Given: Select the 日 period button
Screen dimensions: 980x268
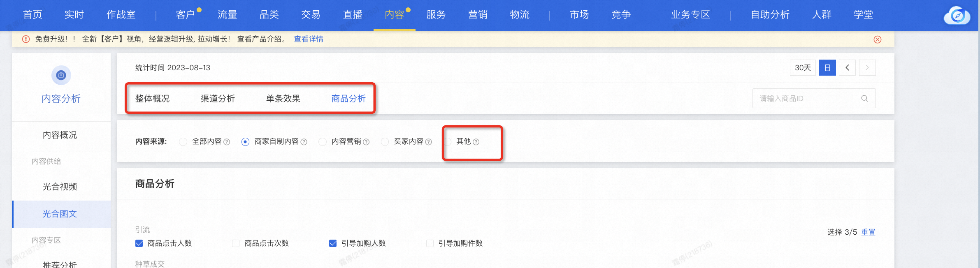Looking at the screenshot, I should (x=827, y=67).
